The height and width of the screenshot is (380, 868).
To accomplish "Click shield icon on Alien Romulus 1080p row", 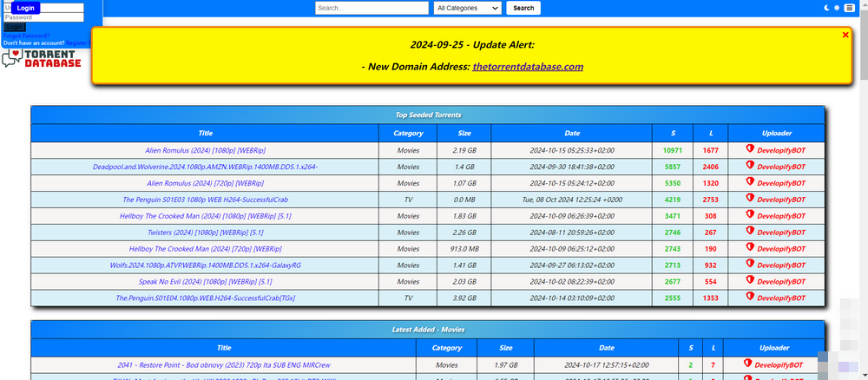I will click(750, 148).
